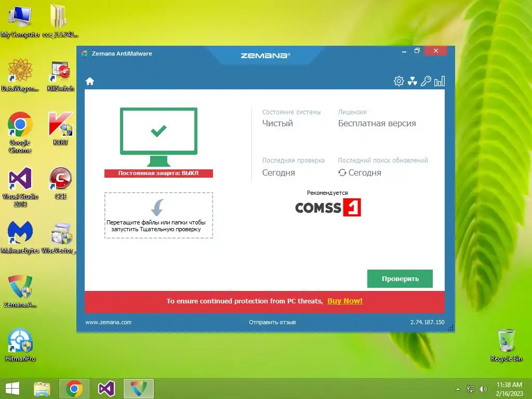Select Visual Studio 2013 desktop shortcut
This screenshot has width=532, height=399.
[20, 187]
